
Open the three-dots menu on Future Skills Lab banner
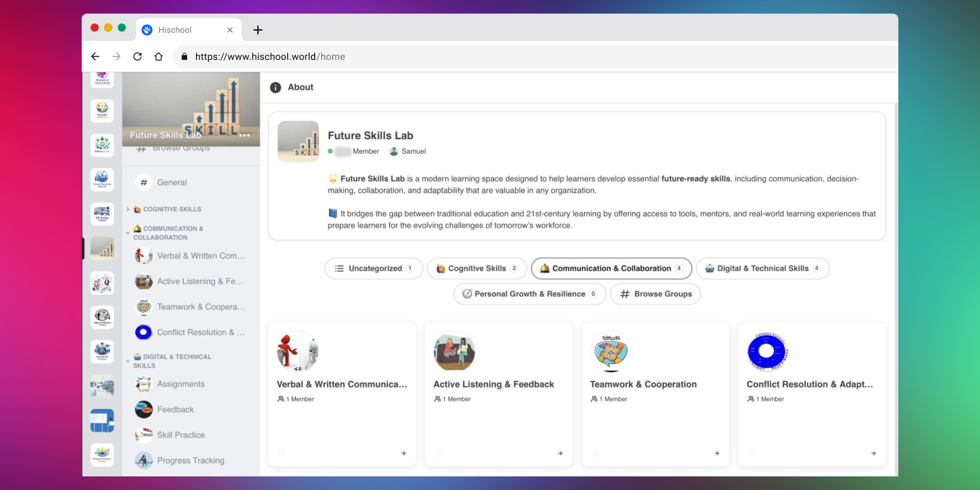[x=244, y=135]
